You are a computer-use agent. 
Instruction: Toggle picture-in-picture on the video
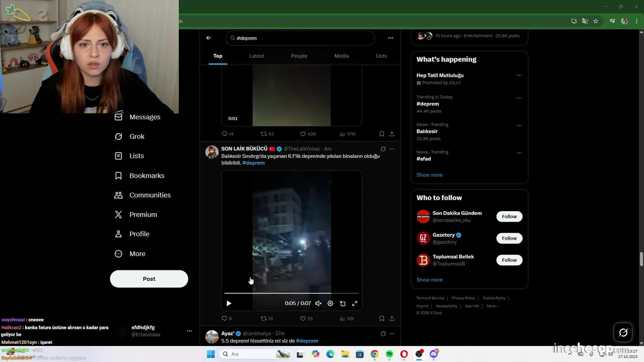tap(343, 303)
